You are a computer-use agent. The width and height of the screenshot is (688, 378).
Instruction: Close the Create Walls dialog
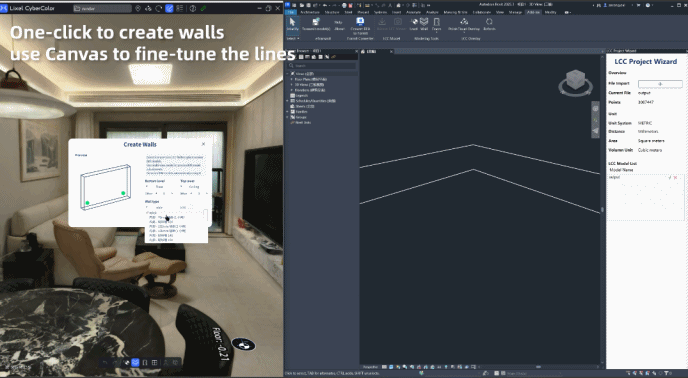[203, 144]
